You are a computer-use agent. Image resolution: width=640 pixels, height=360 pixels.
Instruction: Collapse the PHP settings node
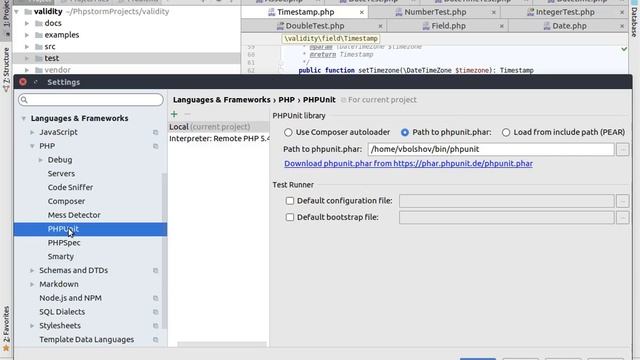[x=32, y=146]
